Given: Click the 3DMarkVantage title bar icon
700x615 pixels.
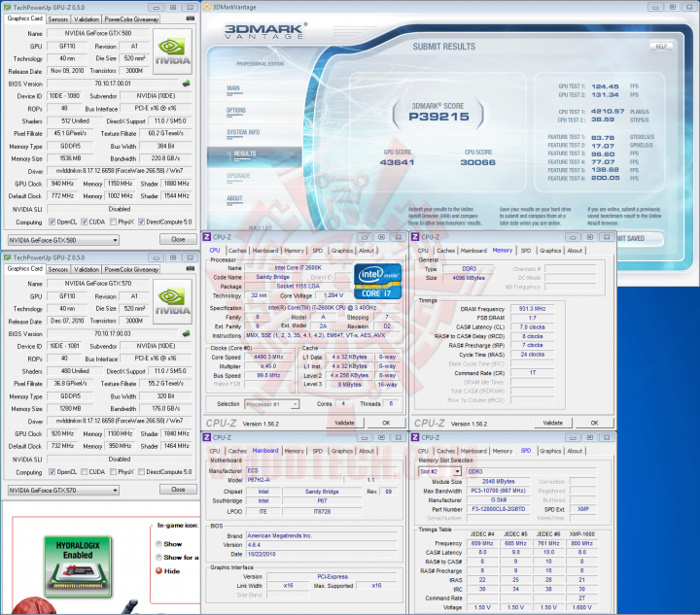Looking at the screenshot, I should tap(207, 7).
